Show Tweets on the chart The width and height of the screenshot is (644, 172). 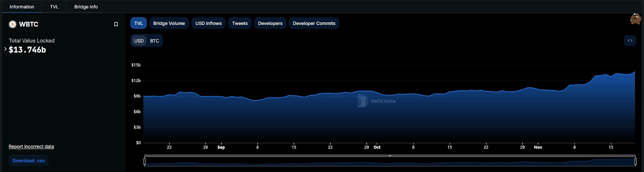click(240, 23)
